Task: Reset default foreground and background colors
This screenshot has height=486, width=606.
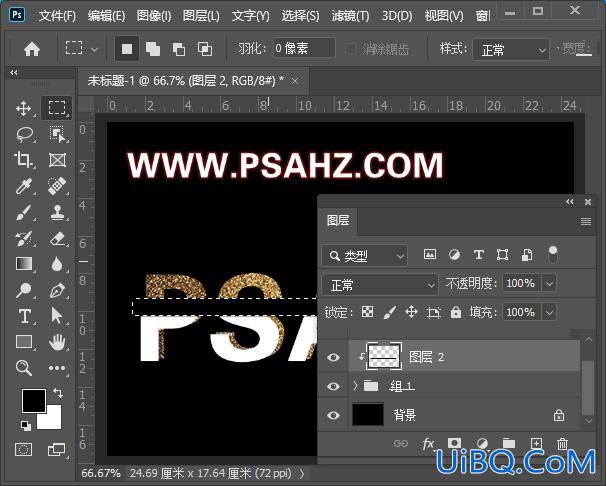Action: 26,426
